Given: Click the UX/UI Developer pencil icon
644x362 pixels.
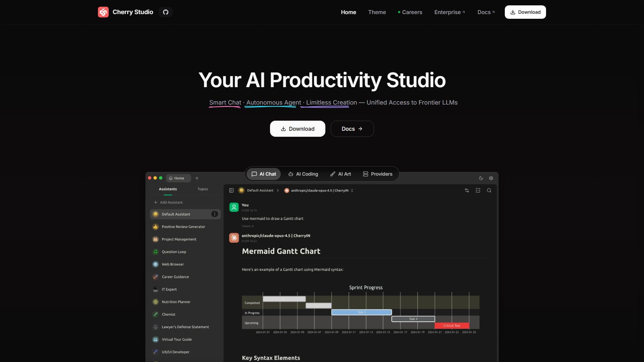Looking at the screenshot, I should [156, 352].
